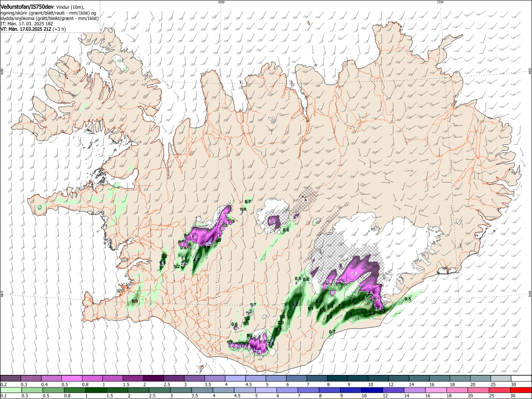This screenshot has width=532, height=399.
Task: Select the top-row swatch labeled 2.5
Action: pyautogui.click(x=173, y=379)
